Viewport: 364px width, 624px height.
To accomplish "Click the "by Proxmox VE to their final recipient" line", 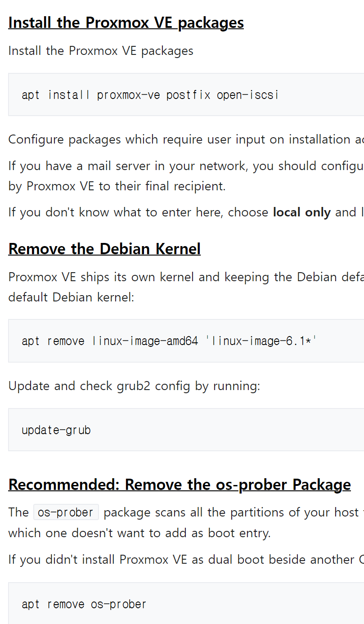I will (117, 186).
